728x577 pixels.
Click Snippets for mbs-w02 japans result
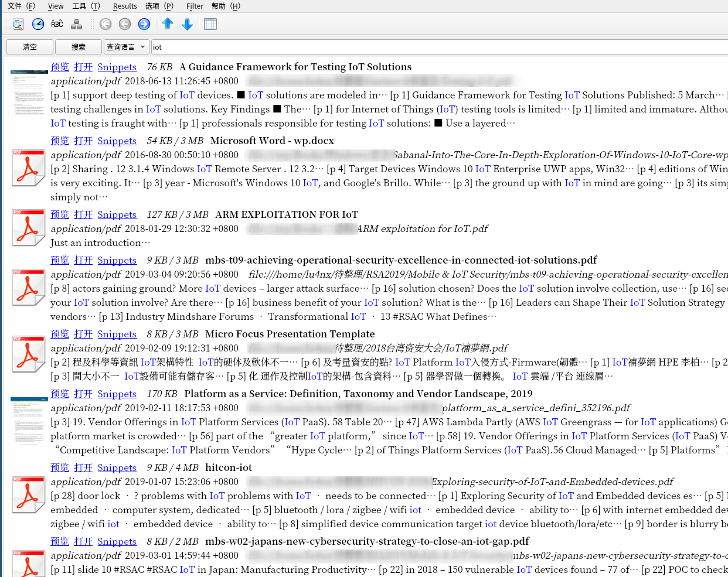117,541
